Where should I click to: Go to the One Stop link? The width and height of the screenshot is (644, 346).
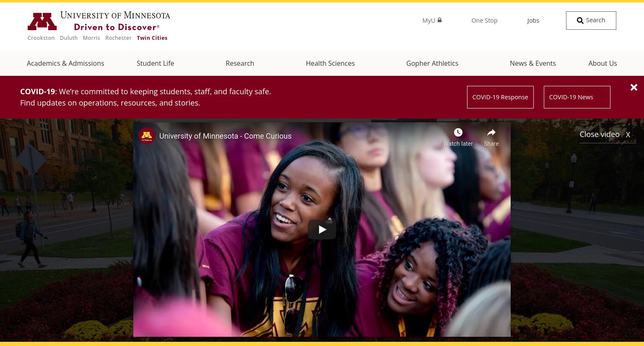(484, 21)
